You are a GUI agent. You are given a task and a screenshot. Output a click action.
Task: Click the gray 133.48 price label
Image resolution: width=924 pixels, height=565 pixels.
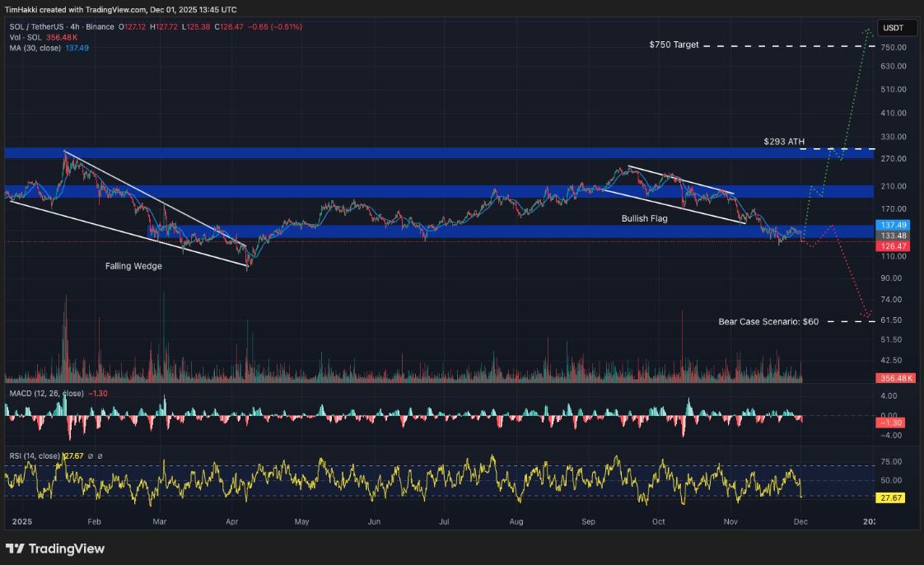894,236
